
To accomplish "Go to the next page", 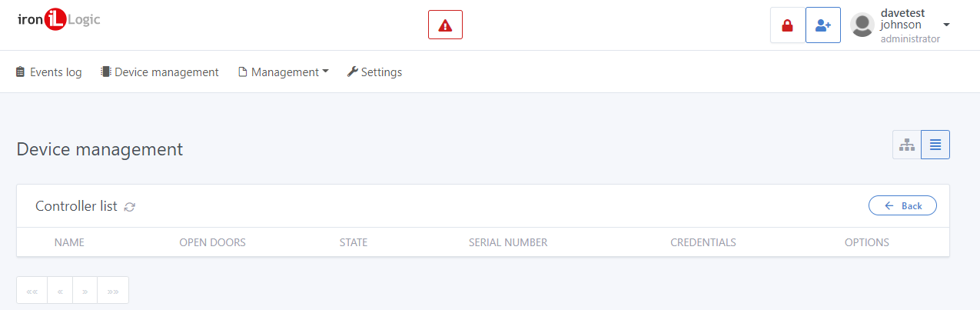I will (x=85, y=291).
